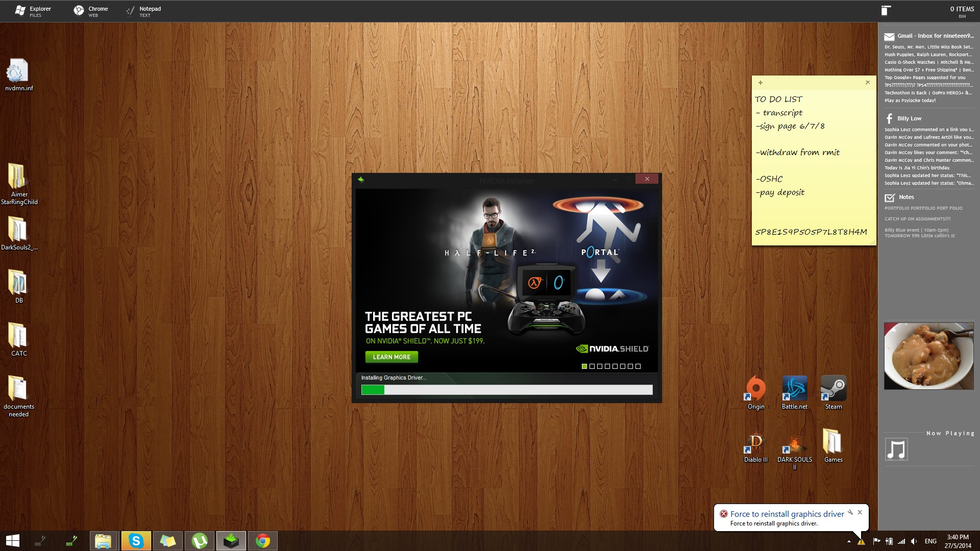Open the recycle bin icon in top bar
Viewport: 980px width, 551px height.
(x=886, y=11)
